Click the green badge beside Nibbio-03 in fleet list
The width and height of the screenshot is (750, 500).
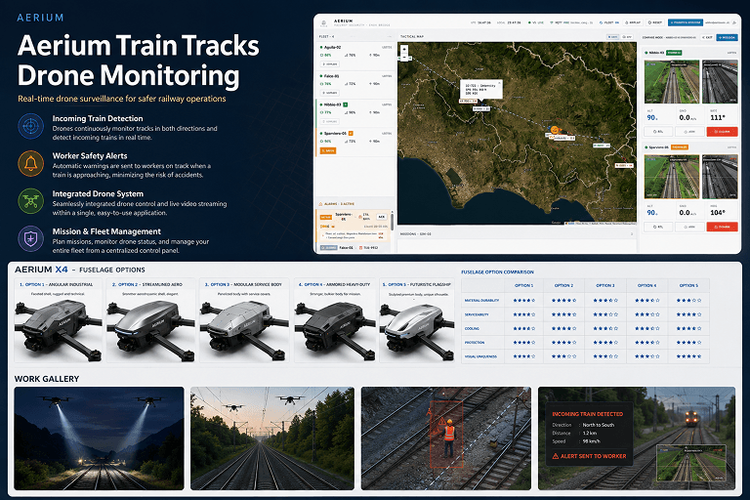point(345,104)
